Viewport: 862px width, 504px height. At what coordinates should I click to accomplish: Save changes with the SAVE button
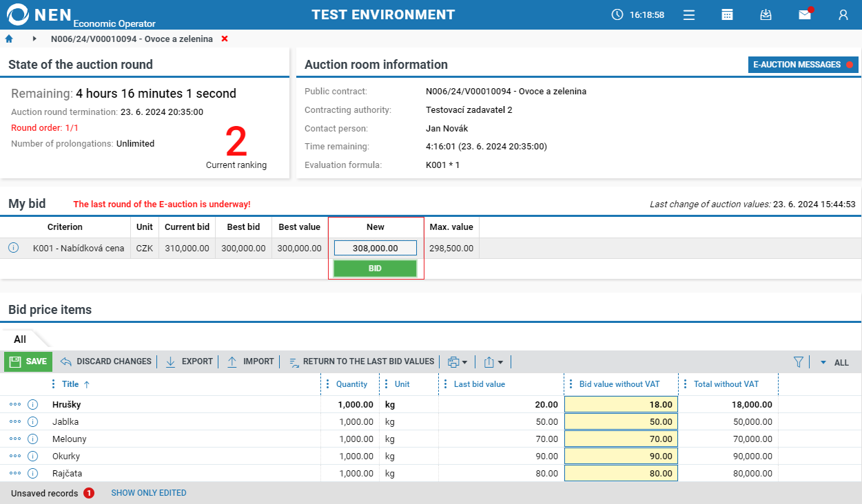[x=28, y=361]
